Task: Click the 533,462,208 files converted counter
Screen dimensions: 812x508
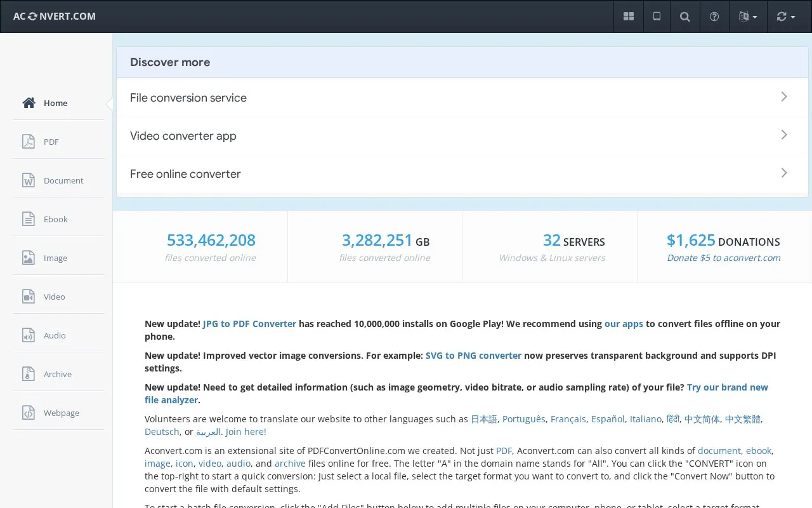Action: tap(211, 240)
